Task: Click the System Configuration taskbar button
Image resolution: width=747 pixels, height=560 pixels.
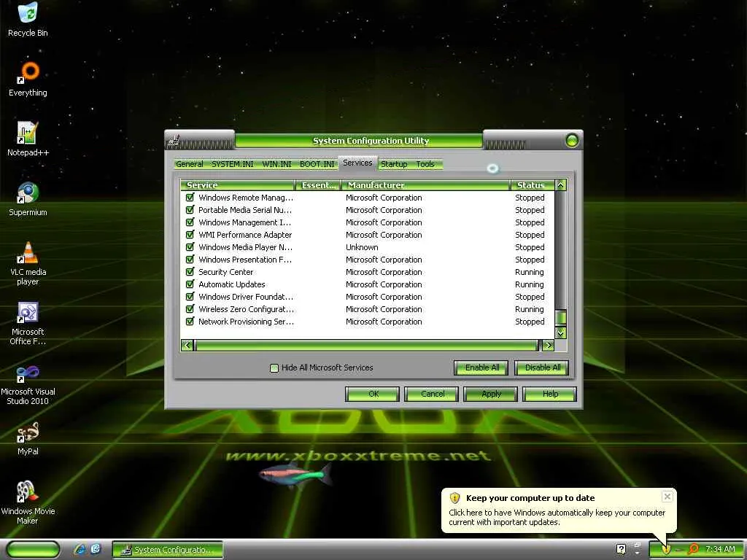Action: coord(167,550)
